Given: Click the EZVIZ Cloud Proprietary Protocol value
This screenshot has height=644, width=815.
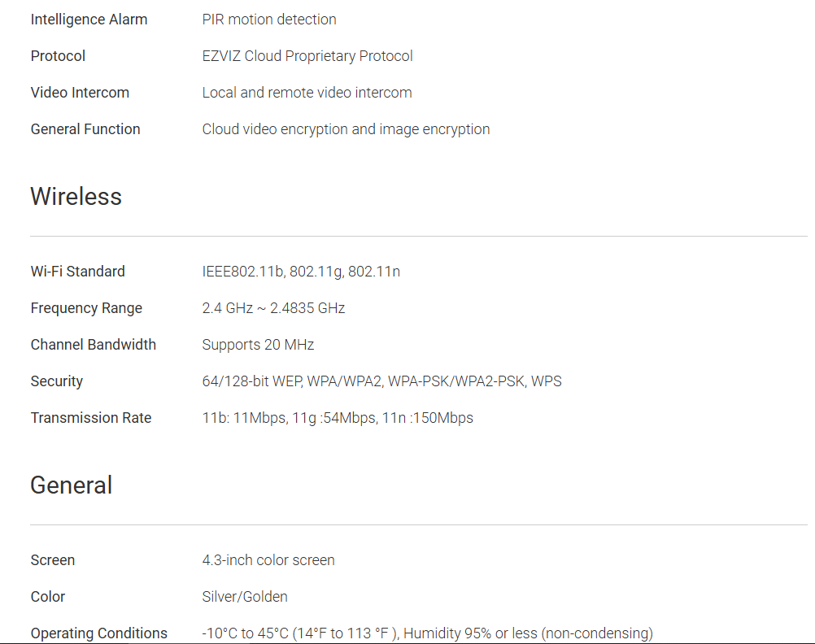Looking at the screenshot, I should tap(307, 56).
